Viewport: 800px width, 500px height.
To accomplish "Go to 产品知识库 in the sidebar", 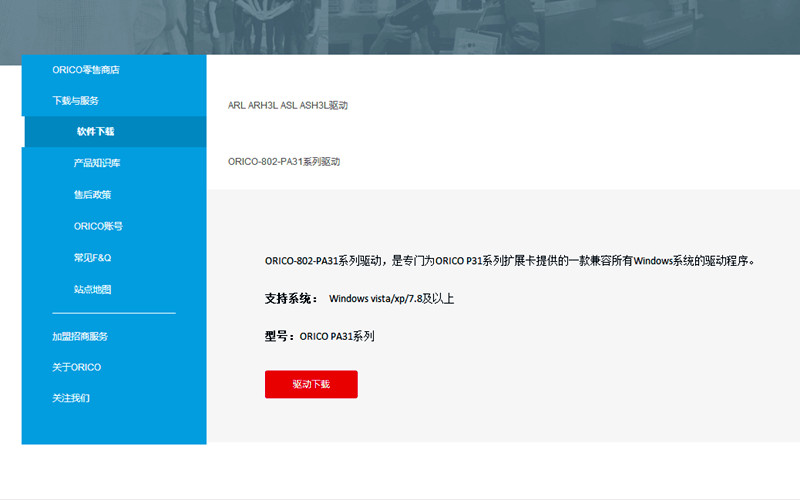I will 97,163.
